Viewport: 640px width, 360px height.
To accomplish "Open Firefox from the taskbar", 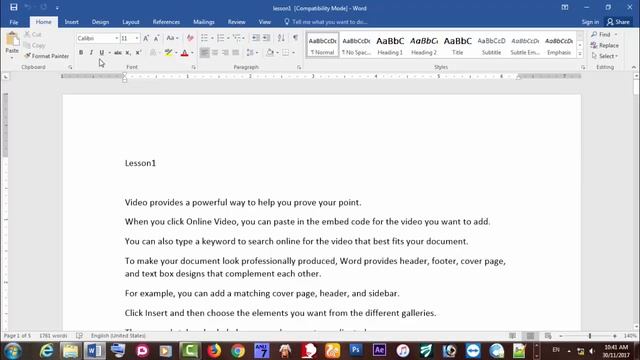I will [x=214, y=351].
